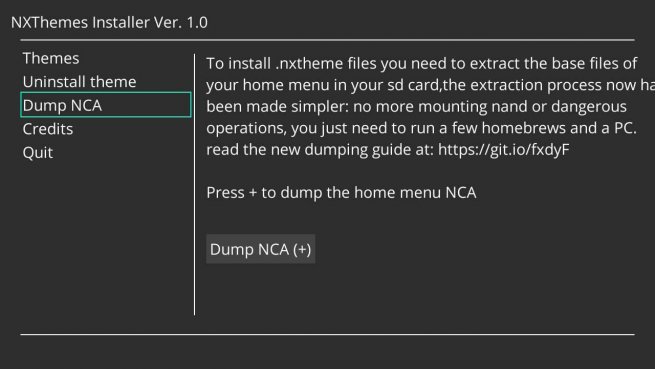655x369 pixels.
Task: Click the Ver. 1.0 version number
Action: (180, 22)
